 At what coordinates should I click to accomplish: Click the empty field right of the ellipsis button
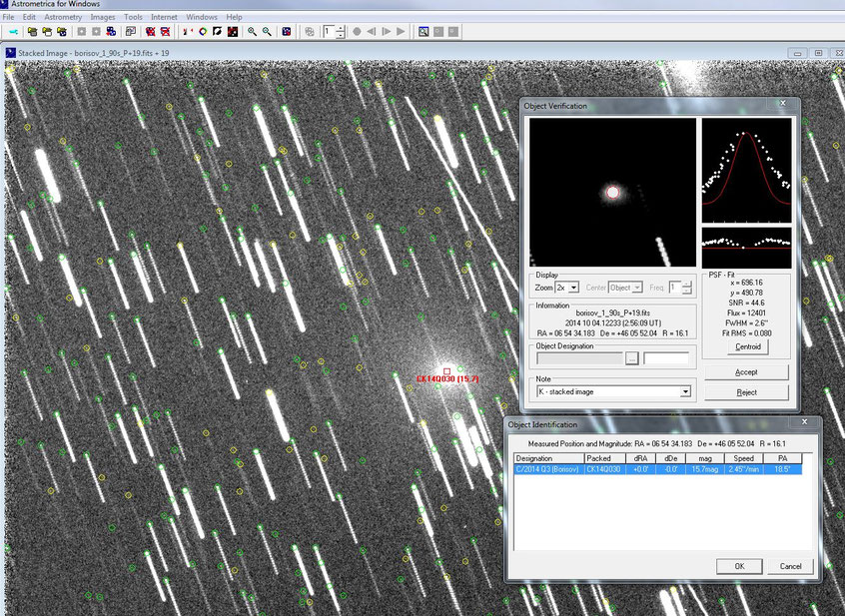click(666, 358)
